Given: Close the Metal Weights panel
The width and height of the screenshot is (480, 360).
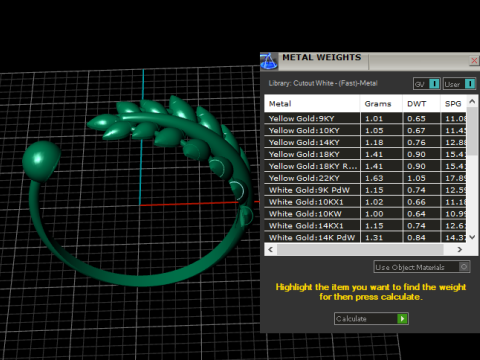Looking at the screenshot, I should tap(474, 60).
